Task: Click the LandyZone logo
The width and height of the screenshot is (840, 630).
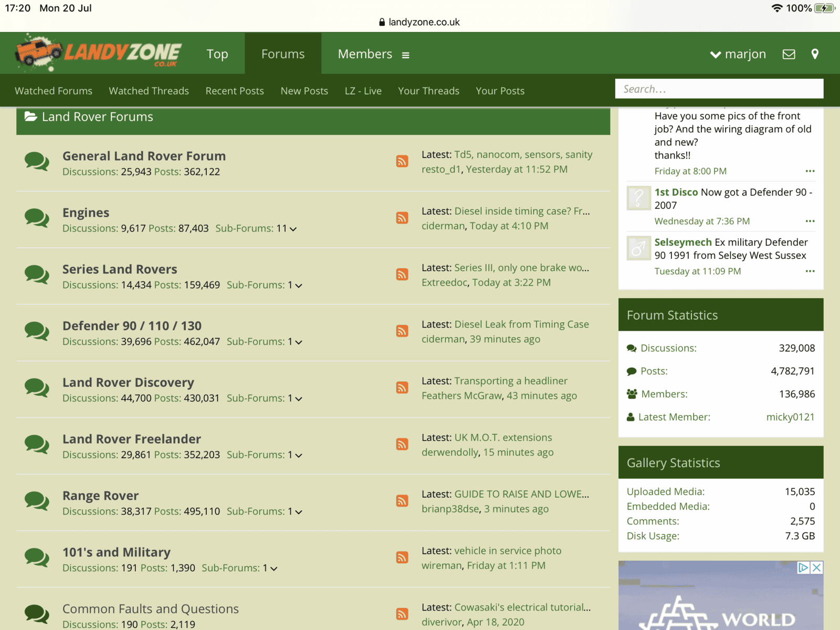Action: tap(98, 52)
